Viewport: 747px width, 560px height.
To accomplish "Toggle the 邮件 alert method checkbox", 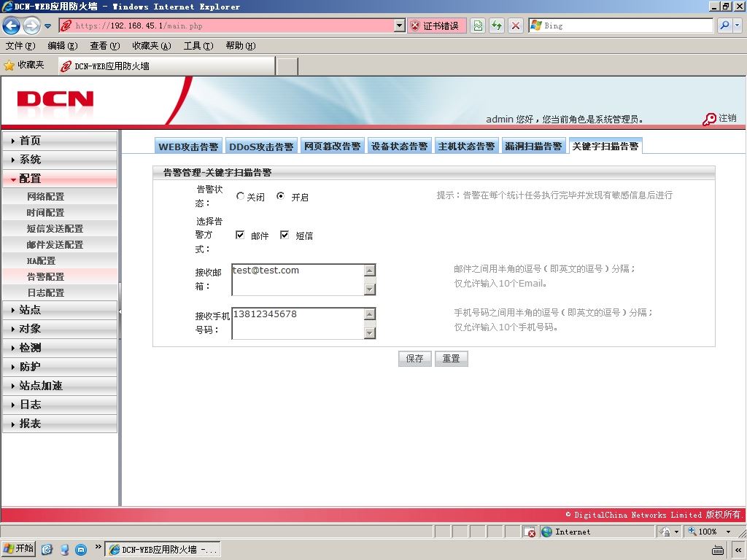I will pos(240,235).
